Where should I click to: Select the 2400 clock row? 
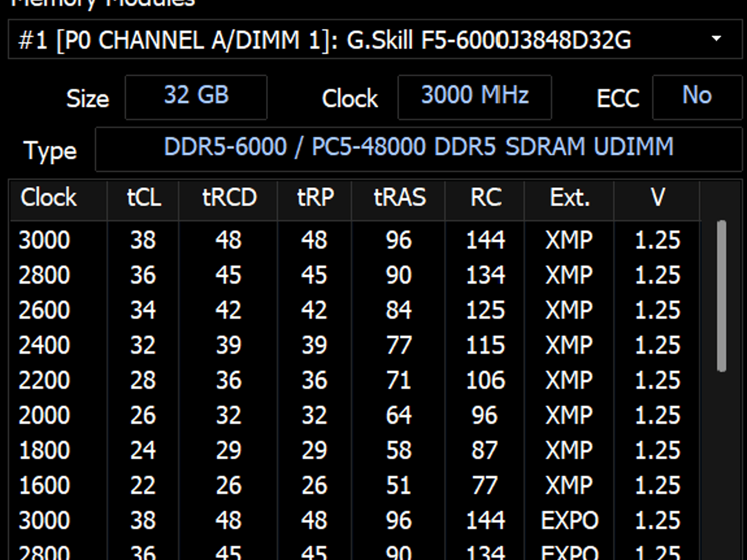355,345
